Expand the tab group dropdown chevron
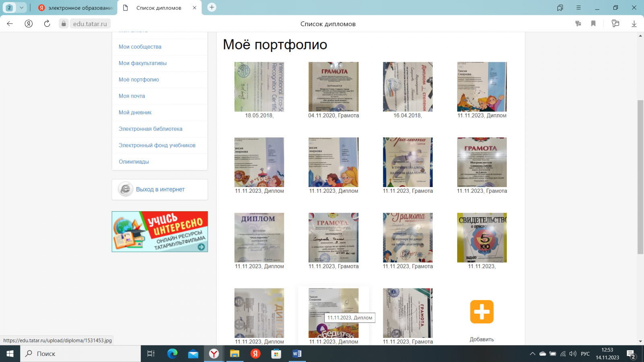The width and height of the screenshot is (644, 362). pos(22,8)
